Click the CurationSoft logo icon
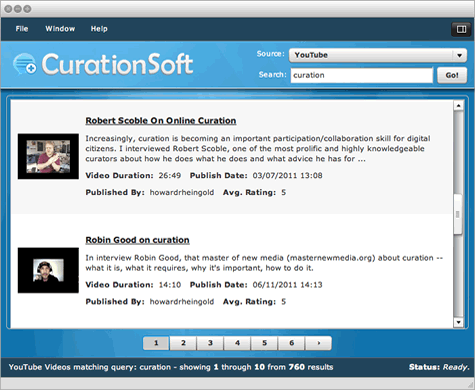Viewport: 475px width, 390px height. pos(25,64)
